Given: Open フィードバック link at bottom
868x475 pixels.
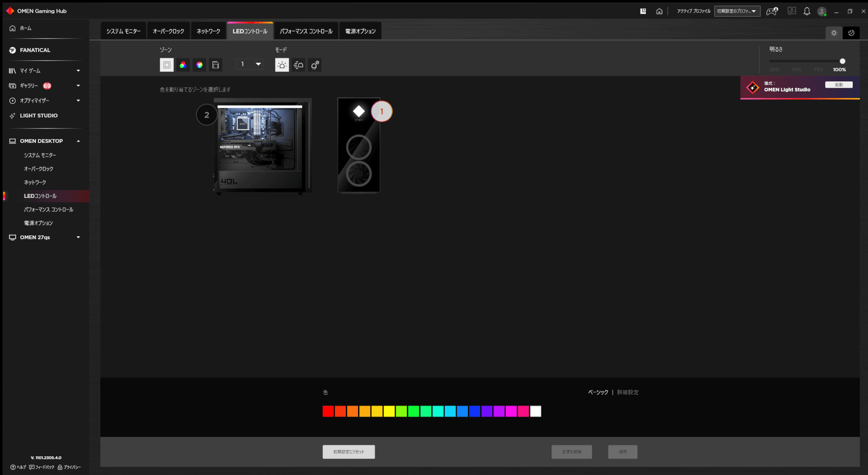Looking at the screenshot, I should click(42, 467).
